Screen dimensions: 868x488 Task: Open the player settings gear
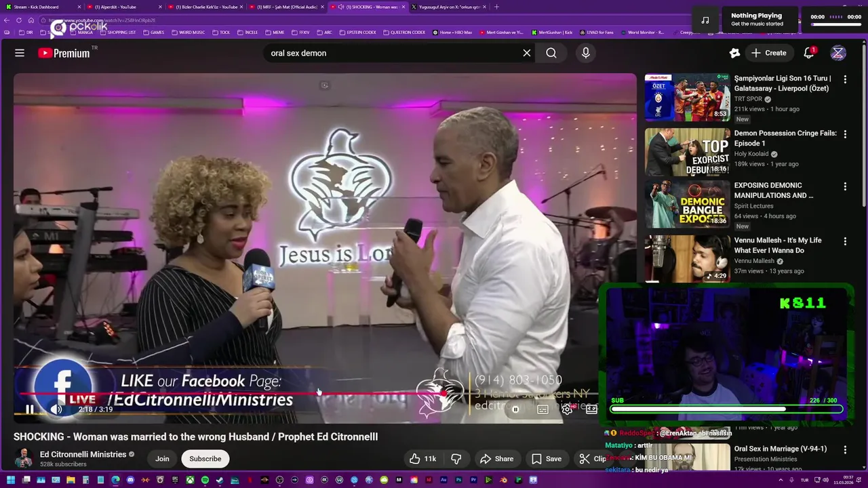(x=567, y=409)
